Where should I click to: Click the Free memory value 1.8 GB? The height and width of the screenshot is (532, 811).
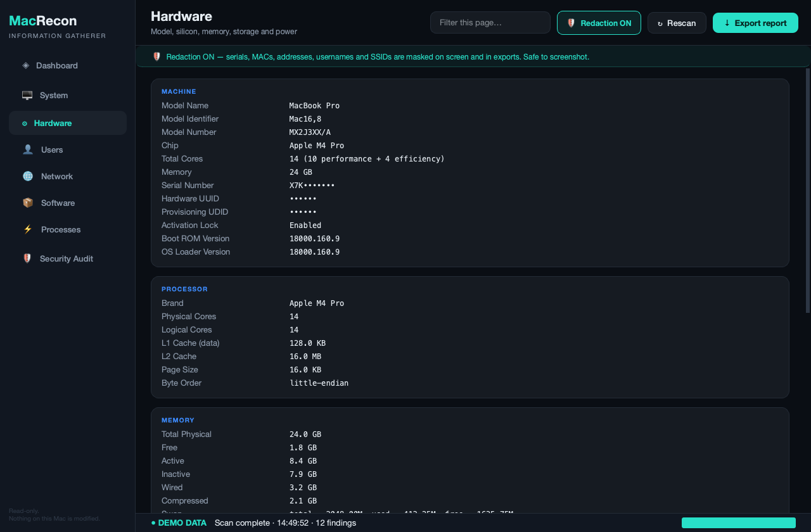[x=303, y=448]
